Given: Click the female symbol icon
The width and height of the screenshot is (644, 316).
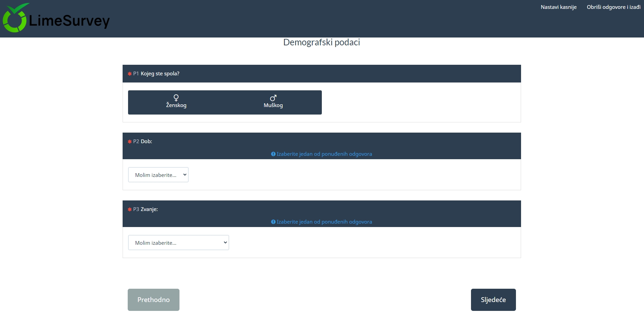Looking at the screenshot, I should pos(176,98).
